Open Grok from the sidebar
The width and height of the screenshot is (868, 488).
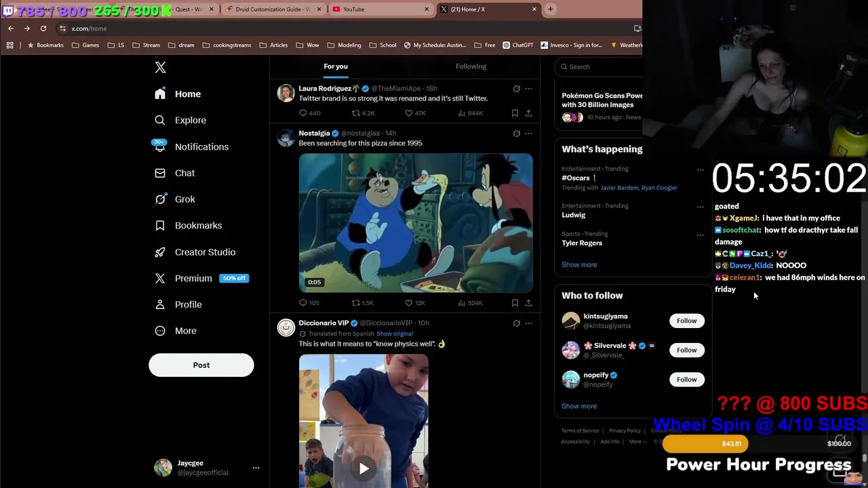(175, 199)
